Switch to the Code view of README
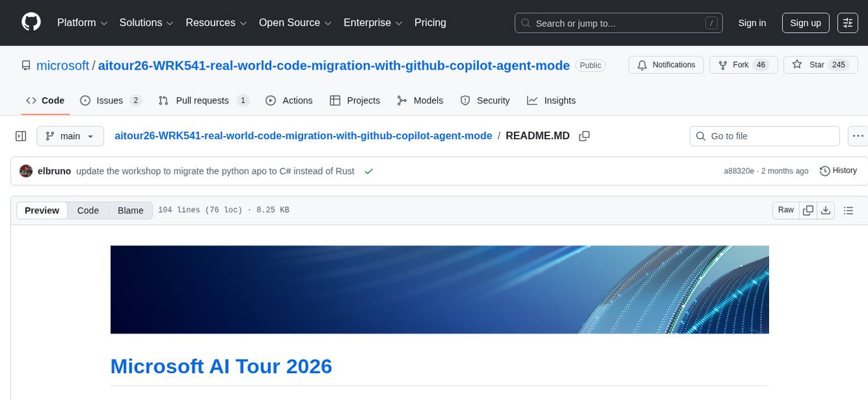Screen dimensions: 868x400 coord(87,210)
